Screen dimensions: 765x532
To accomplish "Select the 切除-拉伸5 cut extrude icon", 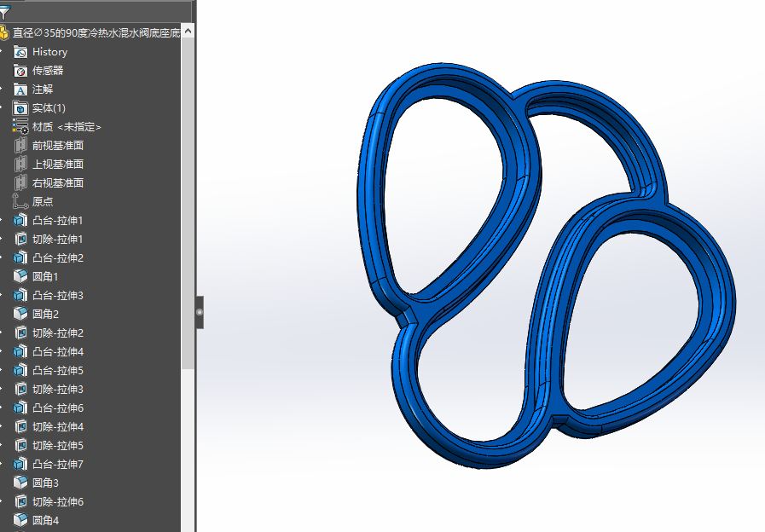I will (x=20, y=445).
